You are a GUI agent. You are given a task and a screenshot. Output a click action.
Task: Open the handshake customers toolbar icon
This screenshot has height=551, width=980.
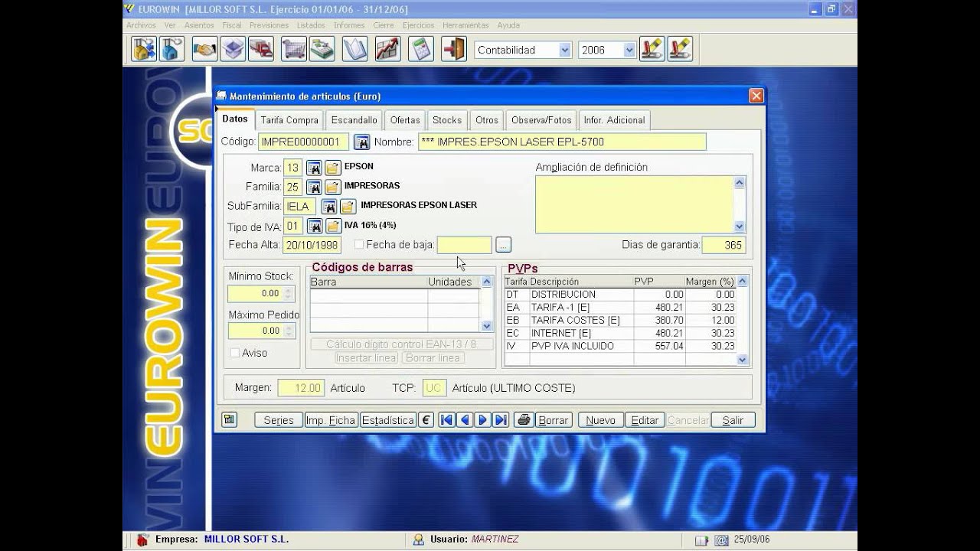(x=204, y=49)
